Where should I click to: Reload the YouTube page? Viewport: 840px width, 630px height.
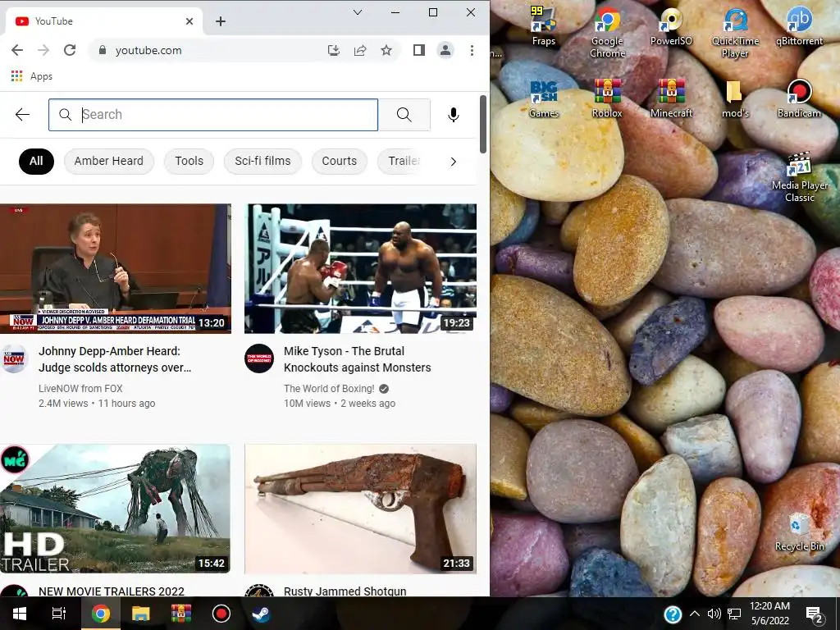pos(70,50)
